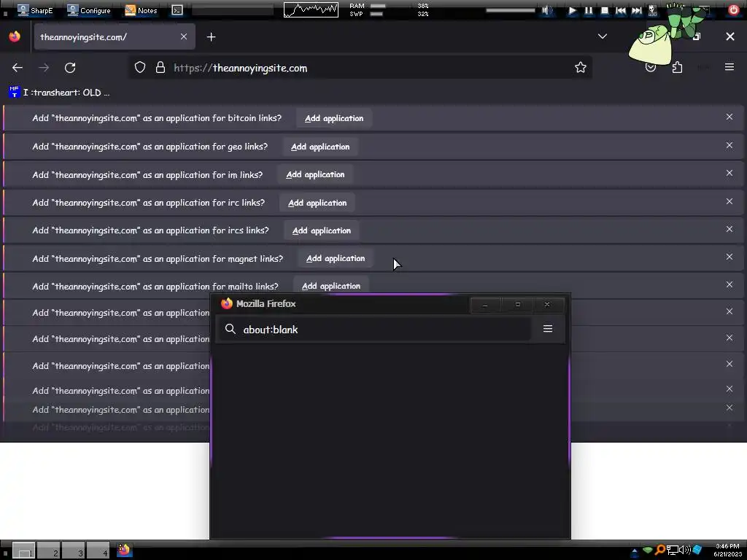Skip to next track
The image size is (747, 560).
636,10
